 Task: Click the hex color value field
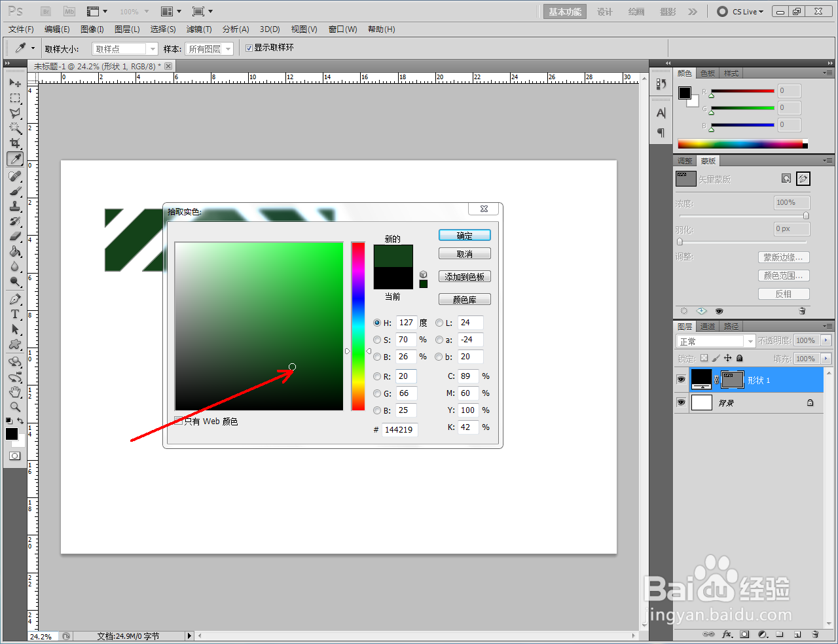pyautogui.click(x=399, y=429)
